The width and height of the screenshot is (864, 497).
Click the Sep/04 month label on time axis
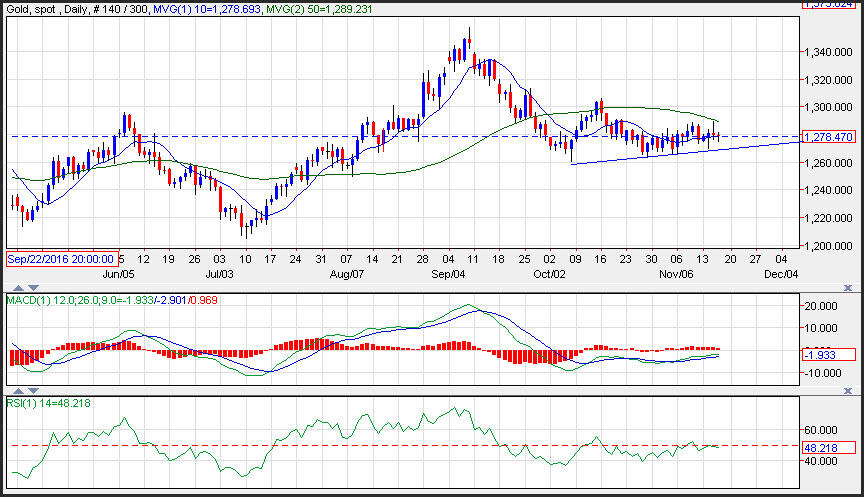click(447, 273)
